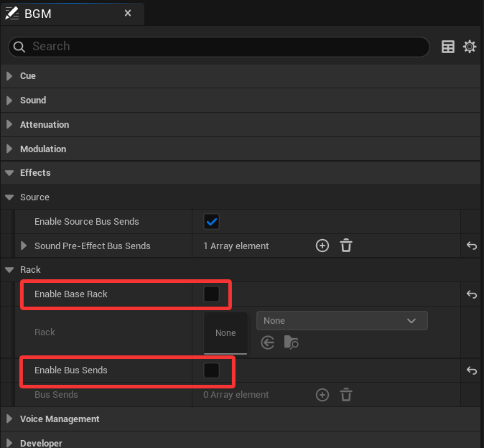Open the details panel settings gear
This screenshot has width=484, height=448.
click(x=470, y=47)
